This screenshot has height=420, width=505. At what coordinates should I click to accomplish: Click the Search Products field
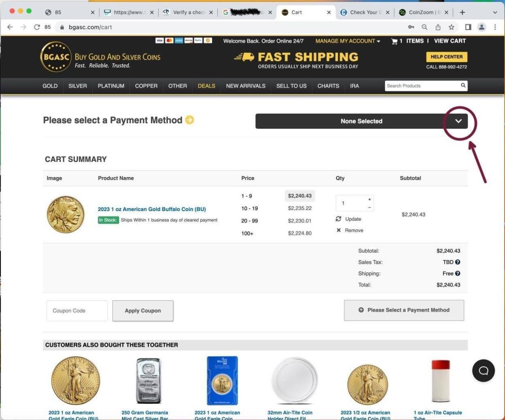click(x=422, y=85)
